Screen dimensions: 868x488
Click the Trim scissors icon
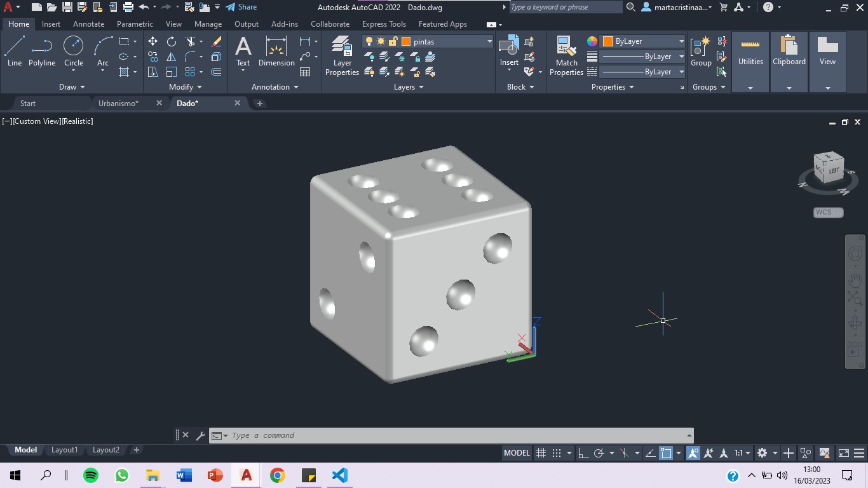pyautogui.click(x=190, y=41)
